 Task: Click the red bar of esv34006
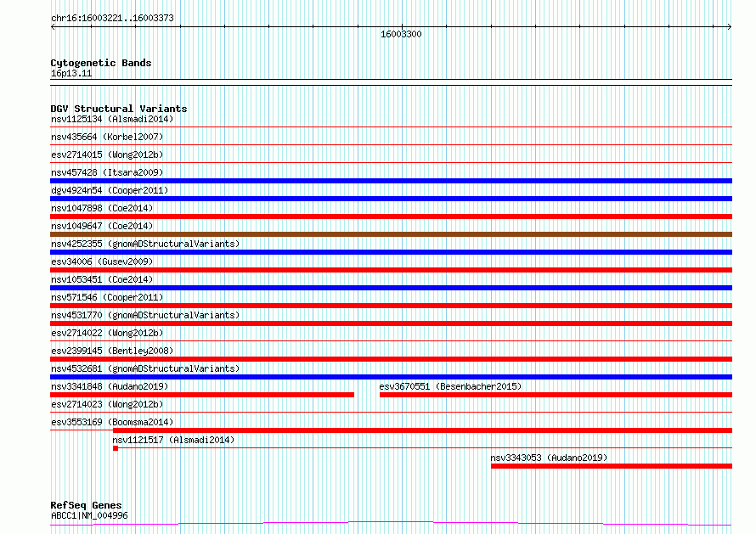pos(391,270)
